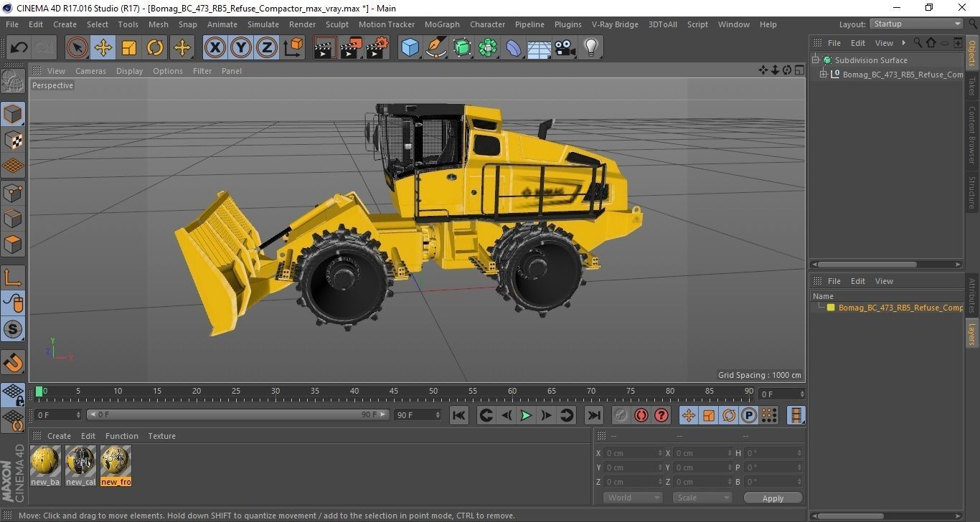Click the Undo arrow icon
980x522 pixels.
pos(19,48)
